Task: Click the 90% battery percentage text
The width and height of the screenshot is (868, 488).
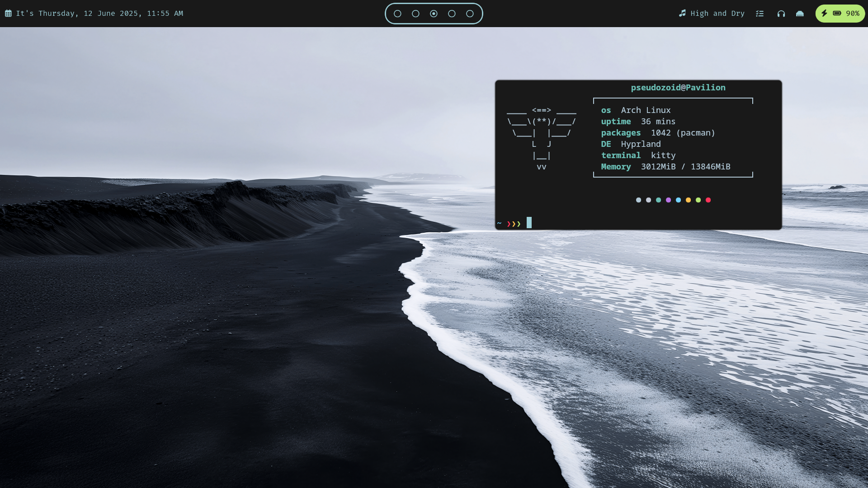Action: coord(853,14)
